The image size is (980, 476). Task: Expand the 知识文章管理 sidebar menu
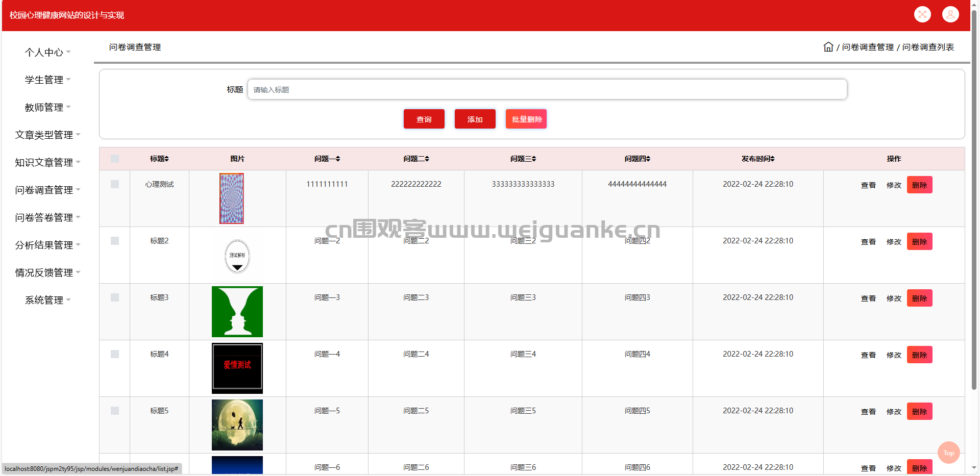pyautogui.click(x=47, y=162)
